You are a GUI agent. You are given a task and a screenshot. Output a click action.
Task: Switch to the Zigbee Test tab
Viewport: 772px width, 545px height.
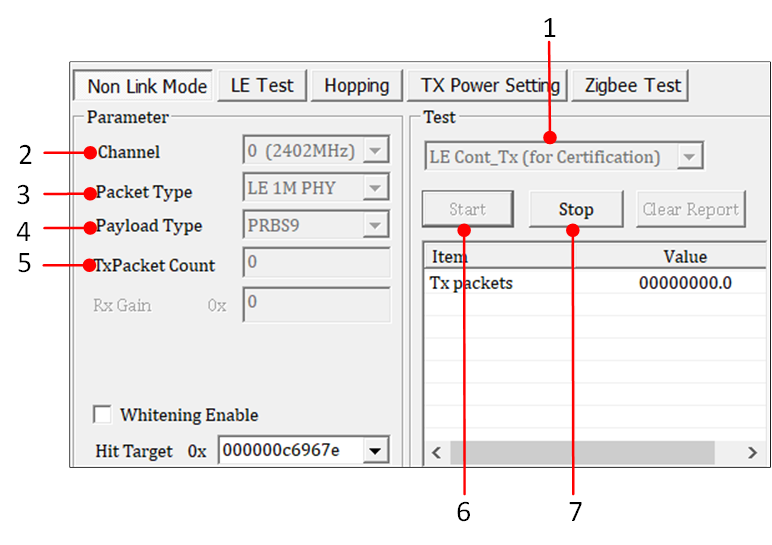click(632, 86)
